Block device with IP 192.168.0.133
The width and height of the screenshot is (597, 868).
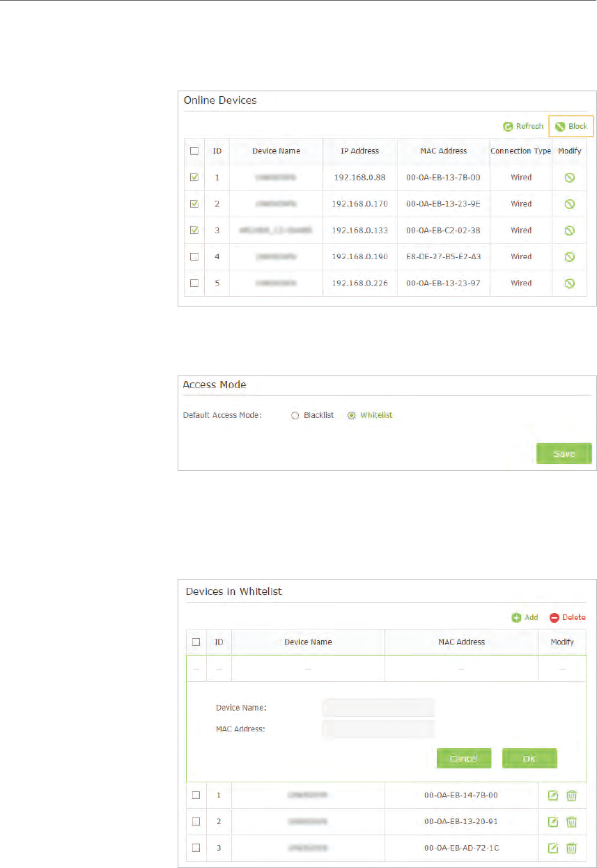(x=569, y=231)
